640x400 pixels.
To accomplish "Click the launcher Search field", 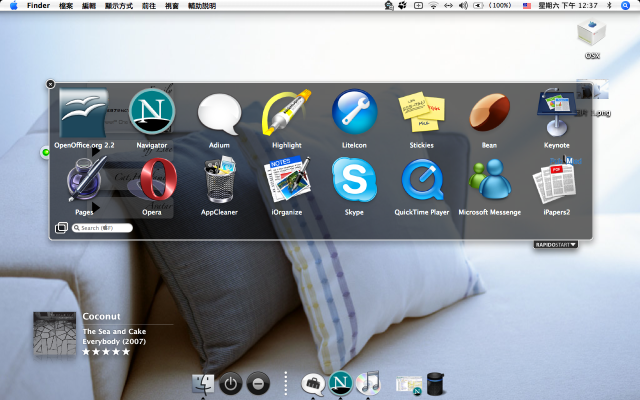I will (x=102, y=228).
